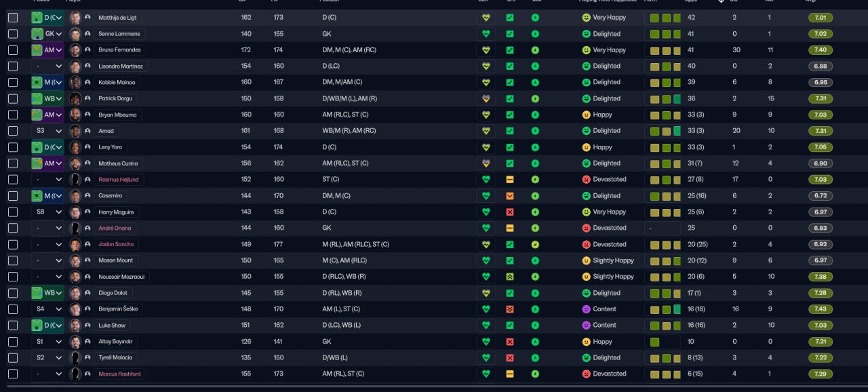Click Marcus Rashford's devastated face icon
The width and height of the screenshot is (868, 392).
pyautogui.click(x=587, y=374)
